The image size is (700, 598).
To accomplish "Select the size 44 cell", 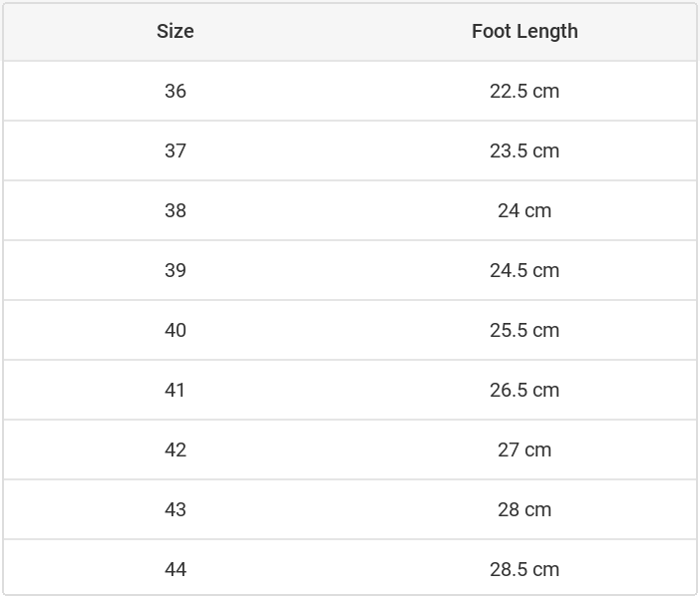I will click(175, 569).
